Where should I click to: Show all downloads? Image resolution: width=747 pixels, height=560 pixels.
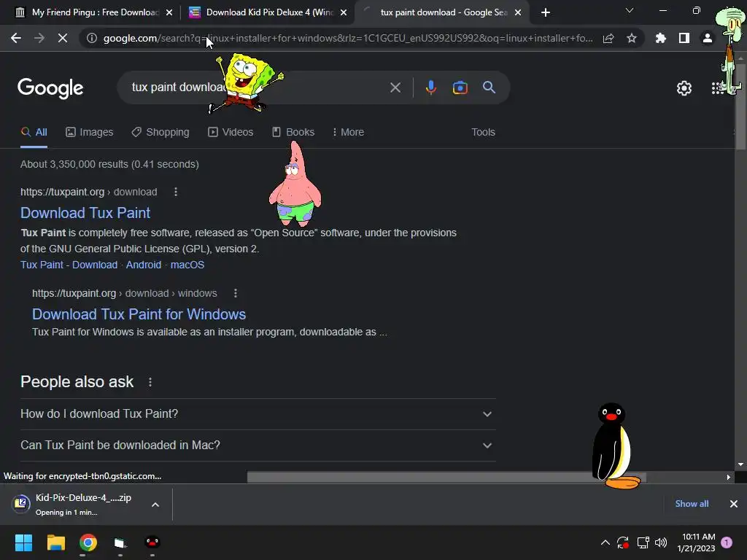pos(692,504)
